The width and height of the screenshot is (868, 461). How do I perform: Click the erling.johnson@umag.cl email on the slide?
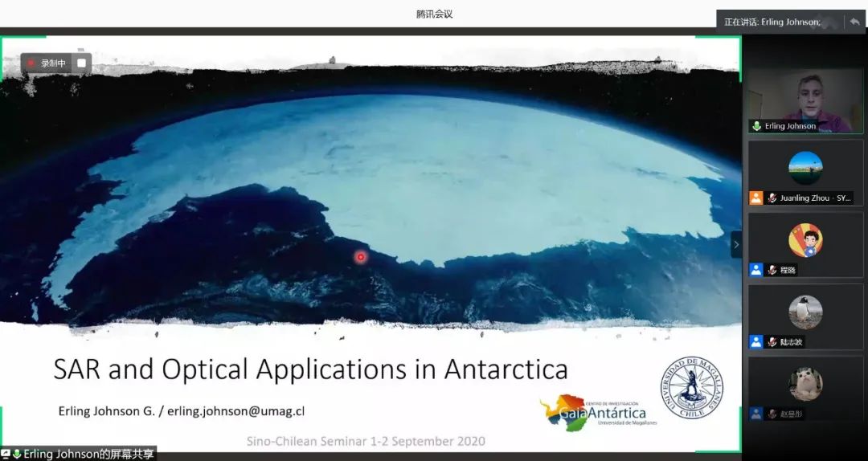coord(235,411)
